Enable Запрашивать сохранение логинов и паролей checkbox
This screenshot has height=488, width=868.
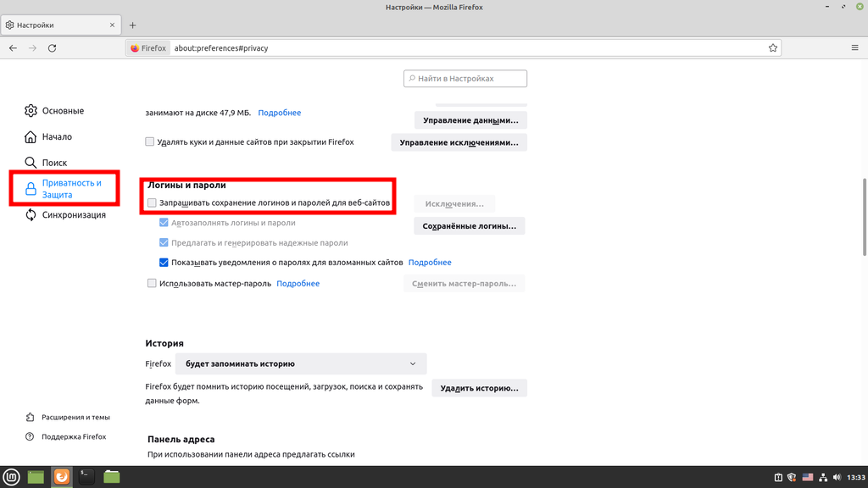click(x=153, y=203)
